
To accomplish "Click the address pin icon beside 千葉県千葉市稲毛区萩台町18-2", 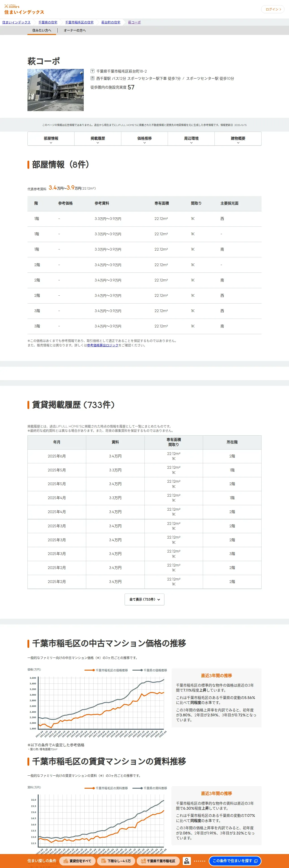I will [93, 71].
